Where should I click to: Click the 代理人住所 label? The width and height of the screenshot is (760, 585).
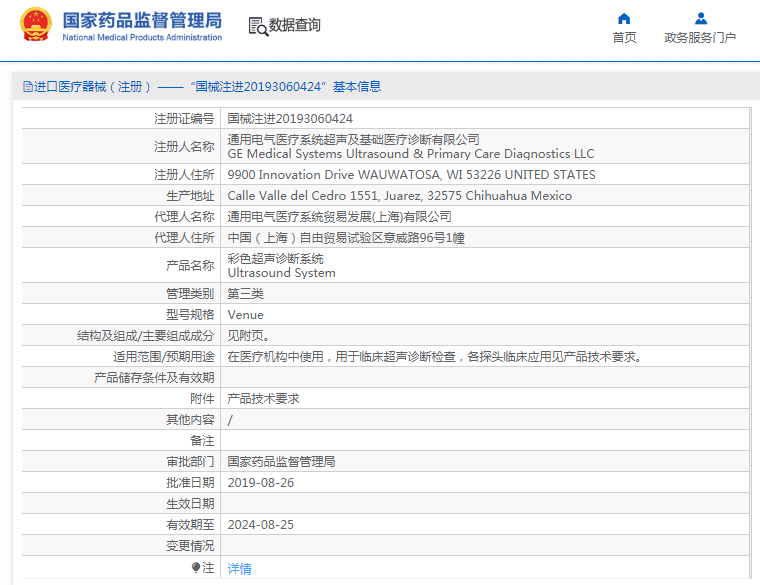tap(184, 238)
